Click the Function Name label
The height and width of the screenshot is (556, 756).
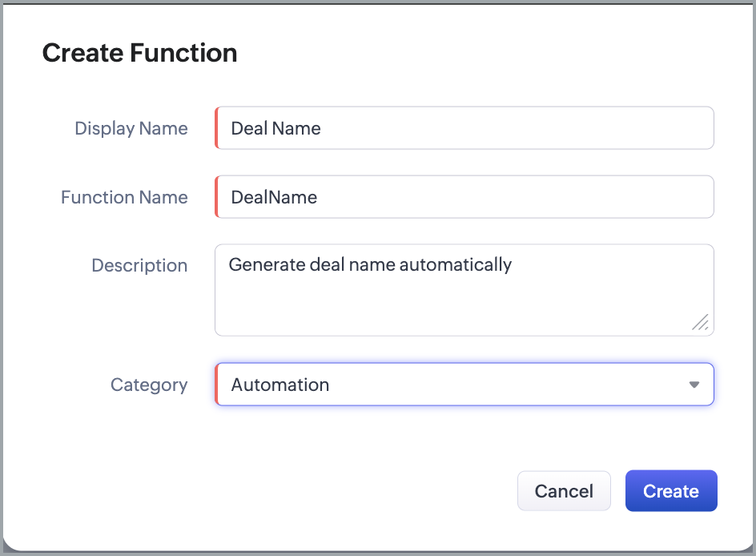pyautogui.click(x=124, y=197)
